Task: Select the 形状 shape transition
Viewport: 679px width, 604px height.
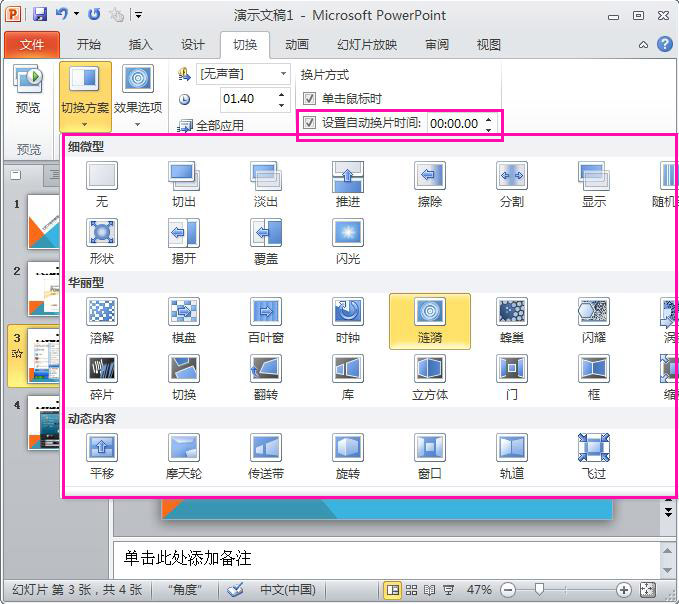Action: point(102,242)
